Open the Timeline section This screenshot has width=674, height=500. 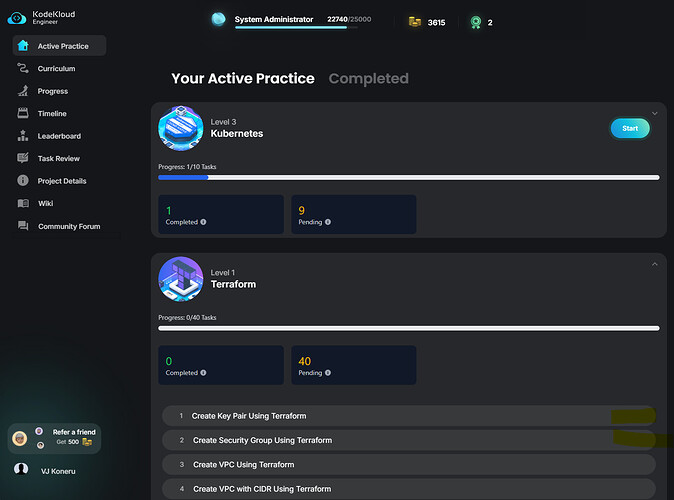52,113
